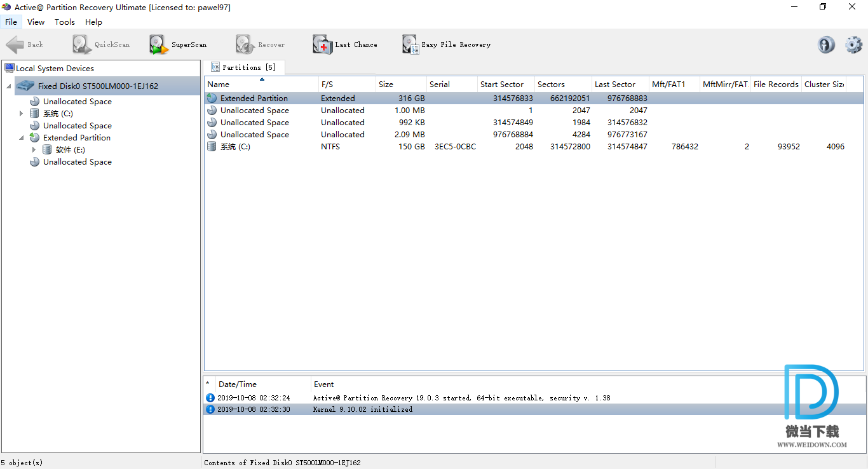Click the application icon in the title bar

[7, 7]
